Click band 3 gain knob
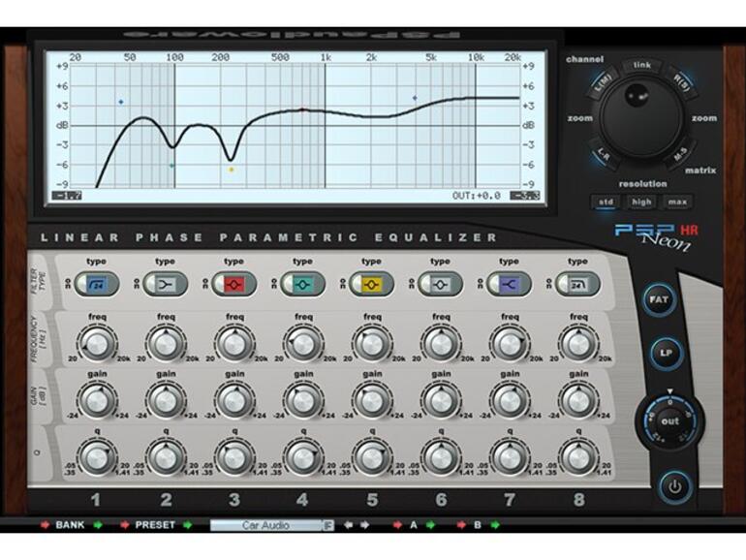Image resolution: width=746 pixels, height=560 pixels. point(234,401)
